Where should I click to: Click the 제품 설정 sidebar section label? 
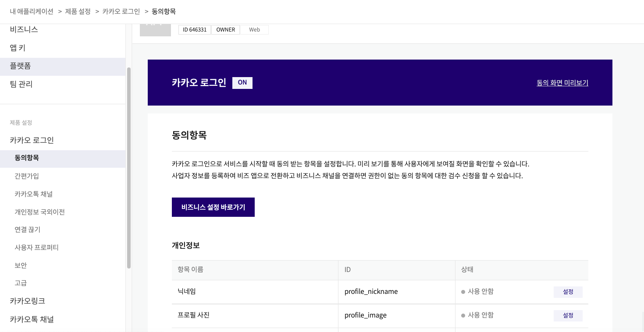tap(21, 123)
